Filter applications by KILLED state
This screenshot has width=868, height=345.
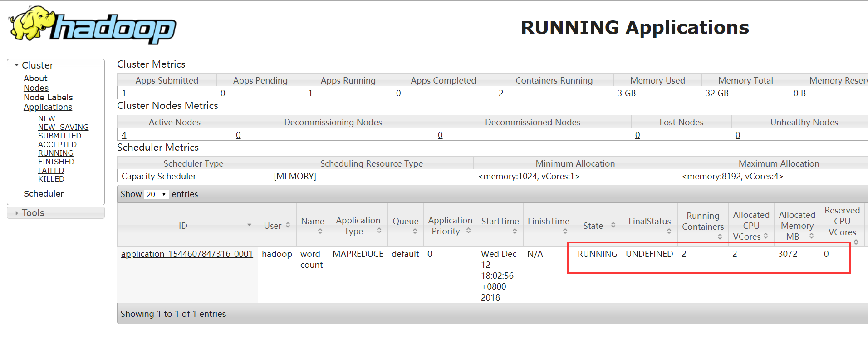point(51,179)
